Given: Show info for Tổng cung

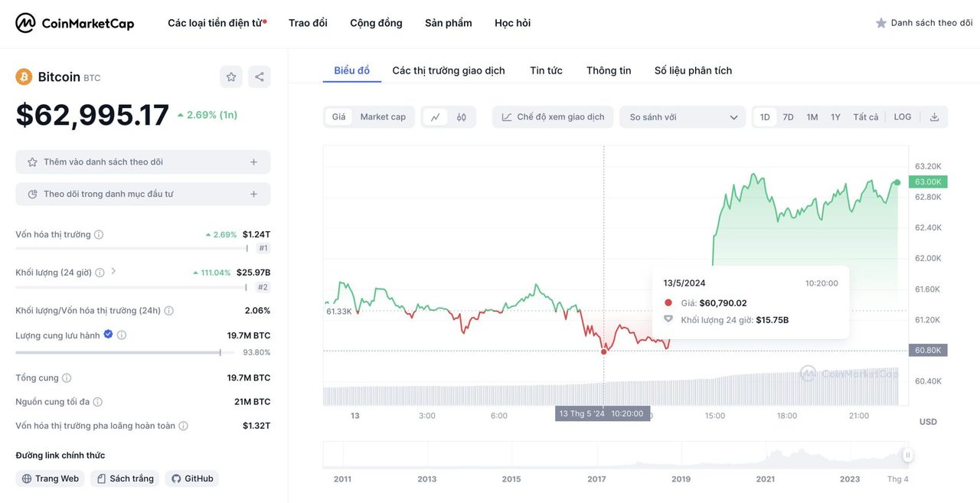Looking at the screenshot, I should [67, 378].
